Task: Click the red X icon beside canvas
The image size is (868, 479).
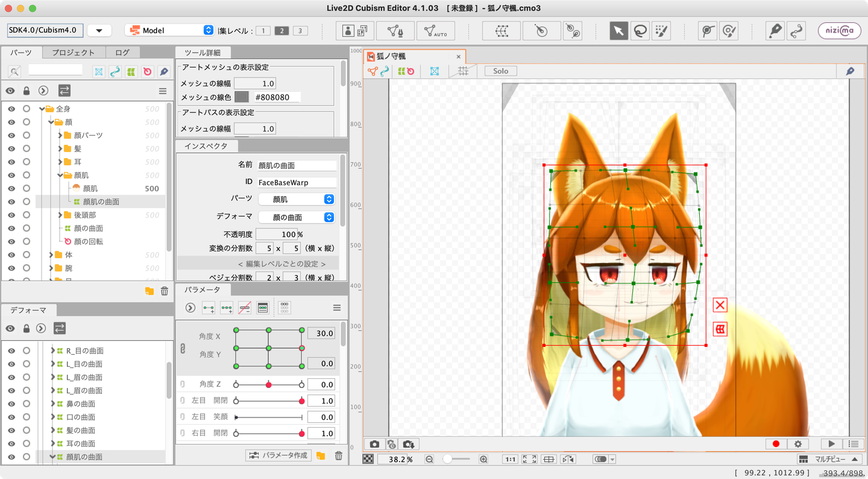Action: pos(720,305)
